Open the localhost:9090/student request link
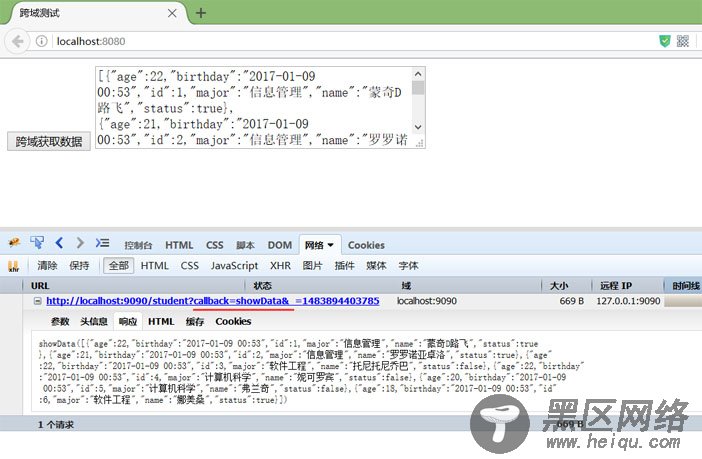This screenshot has height=459, width=702. [213, 301]
